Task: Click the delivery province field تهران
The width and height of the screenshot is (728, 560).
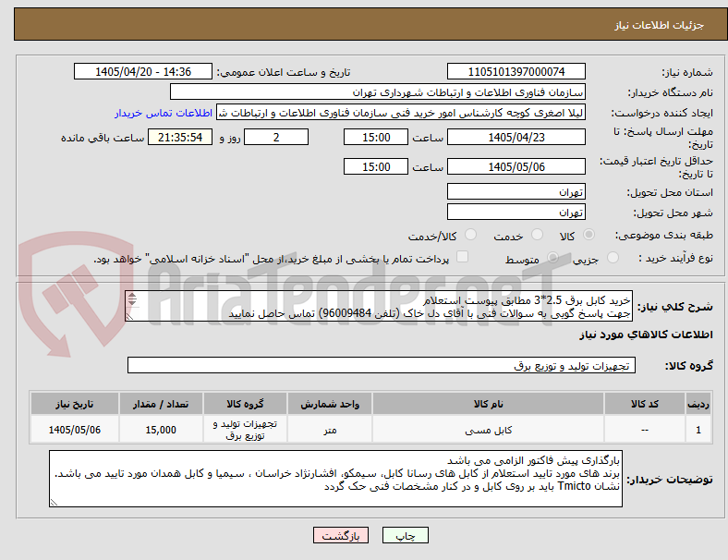Action: pyautogui.click(x=516, y=192)
